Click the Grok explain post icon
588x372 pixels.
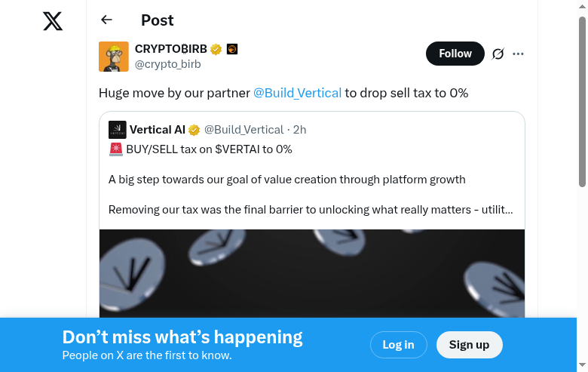click(x=498, y=54)
